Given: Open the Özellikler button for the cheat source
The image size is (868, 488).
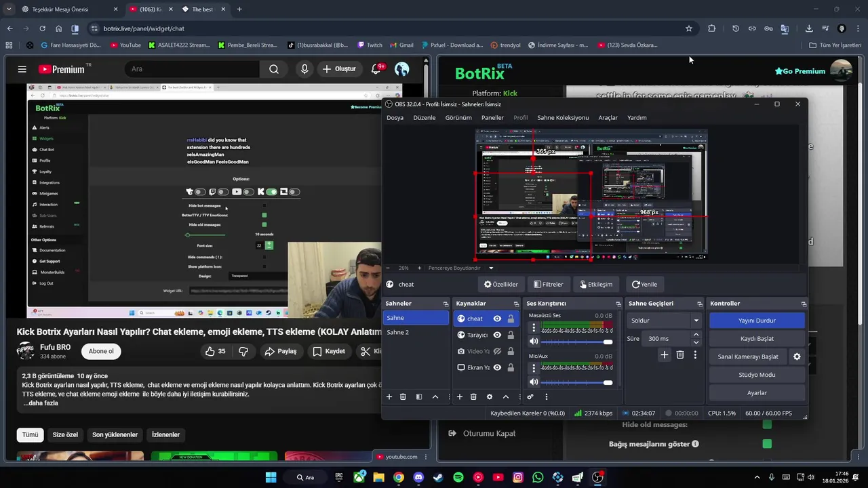Looking at the screenshot, I should (500, 285).
